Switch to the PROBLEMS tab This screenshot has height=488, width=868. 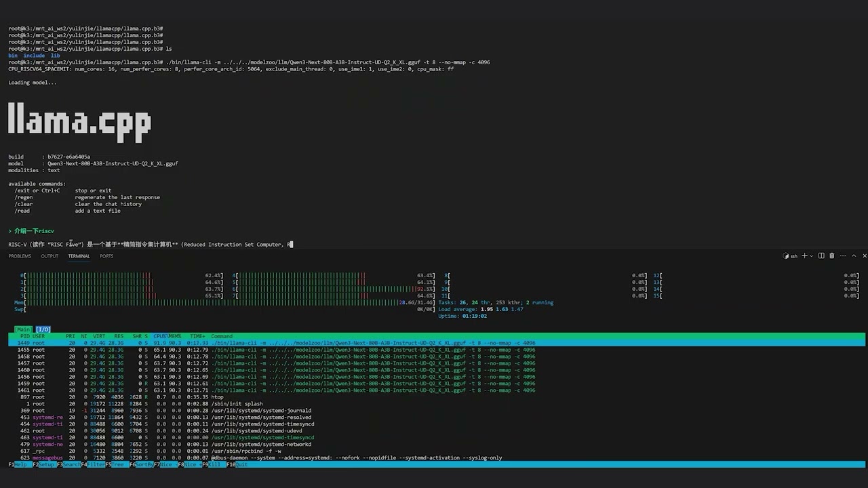(20, 256)
